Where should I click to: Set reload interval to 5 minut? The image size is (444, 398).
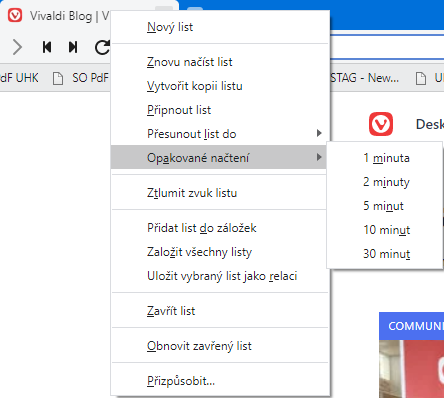[x=385, y=206]
